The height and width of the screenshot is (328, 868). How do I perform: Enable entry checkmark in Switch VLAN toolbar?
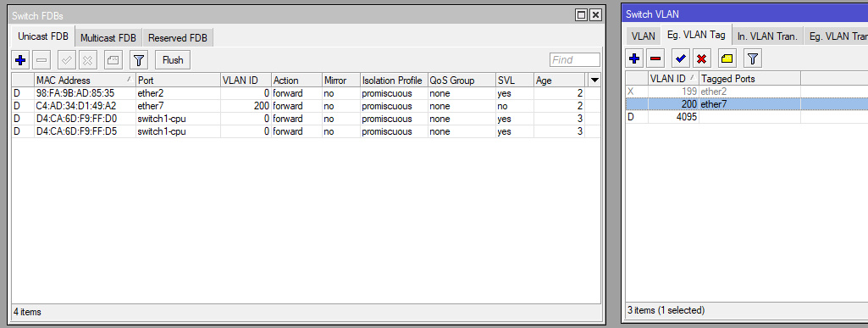[x=680, y=58]
